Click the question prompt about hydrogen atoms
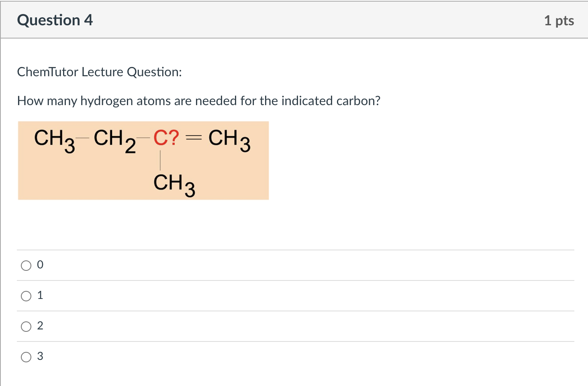588x386 pixels. [x=198, y=101]
